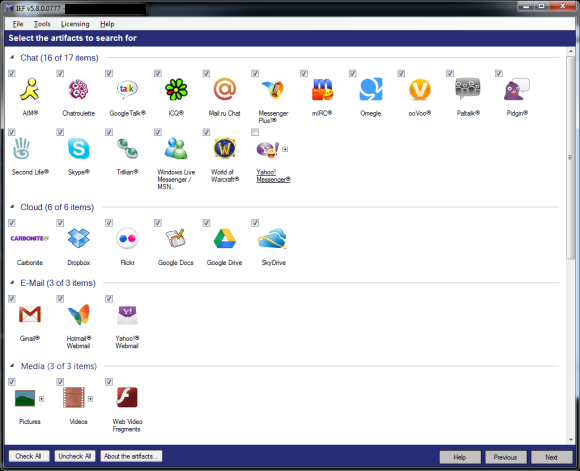Click the vertical scrollbar thumb
Viewport: 580px width, 471px height.
570,157
